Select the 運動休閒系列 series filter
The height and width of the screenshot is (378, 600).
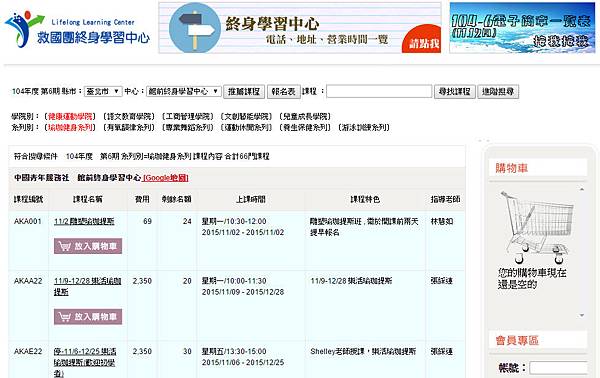point(246,127)
